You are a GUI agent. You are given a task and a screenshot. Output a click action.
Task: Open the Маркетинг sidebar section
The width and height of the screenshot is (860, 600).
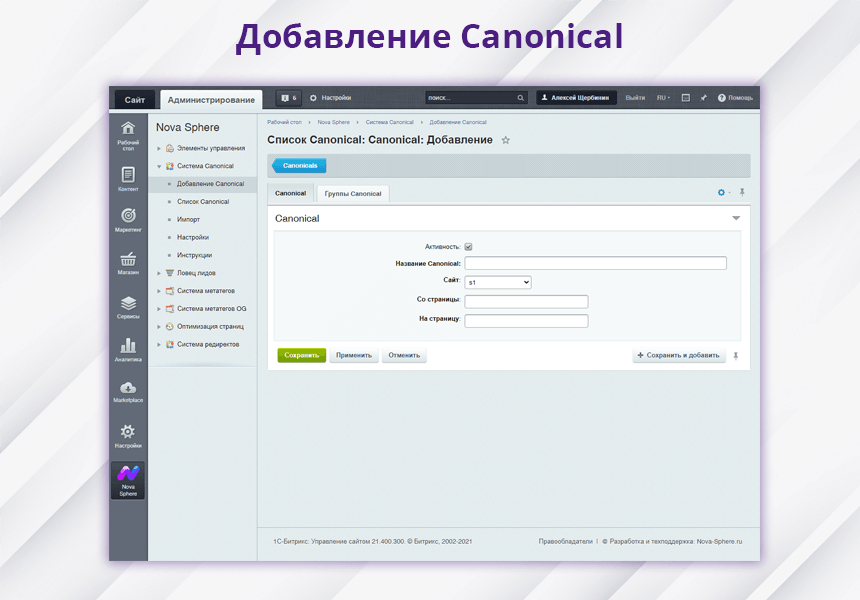[x=128, y=219]
